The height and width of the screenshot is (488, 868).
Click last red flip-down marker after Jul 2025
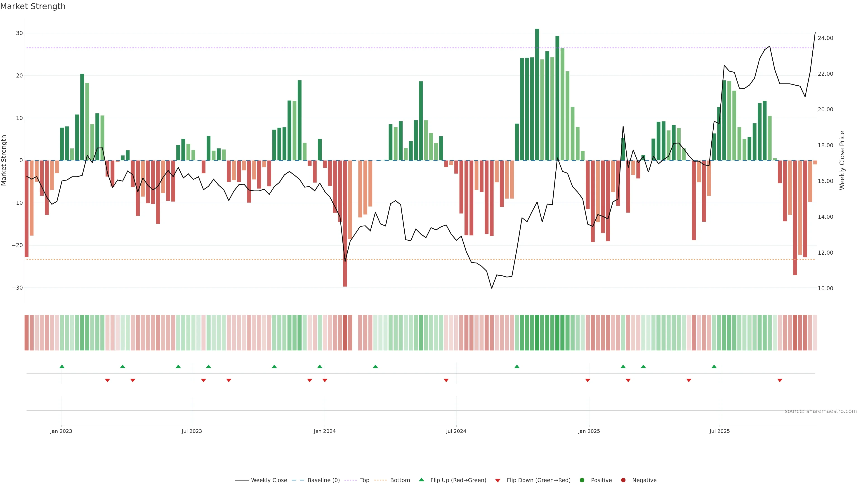point(780,380)
